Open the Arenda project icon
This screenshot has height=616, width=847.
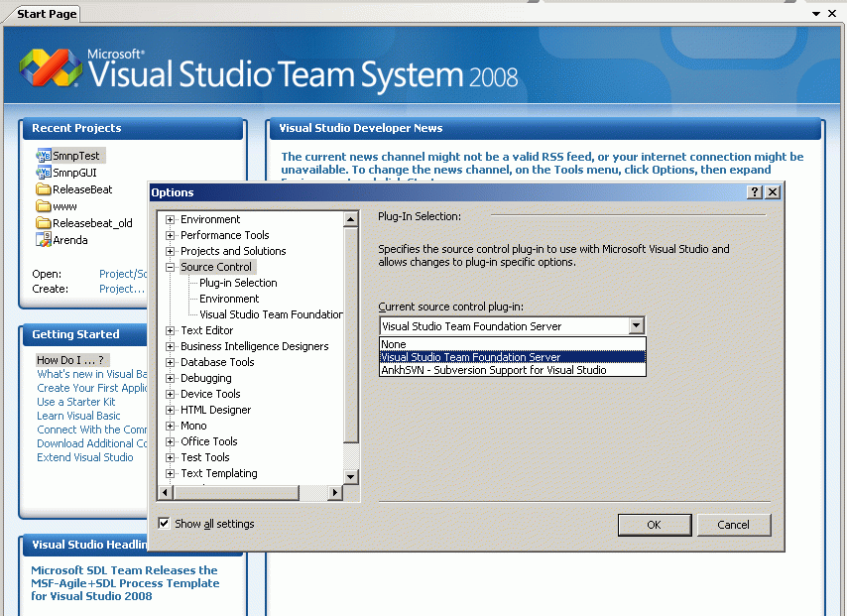pos(44,239)
